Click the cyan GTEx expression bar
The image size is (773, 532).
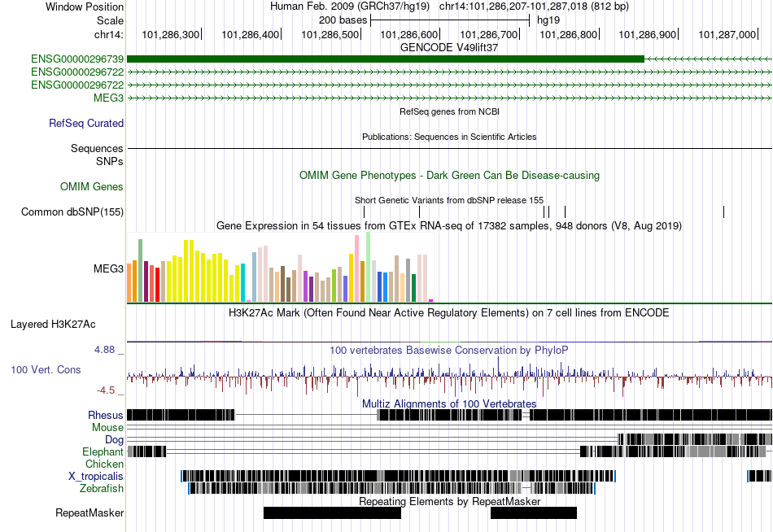(x=243, y=283)
